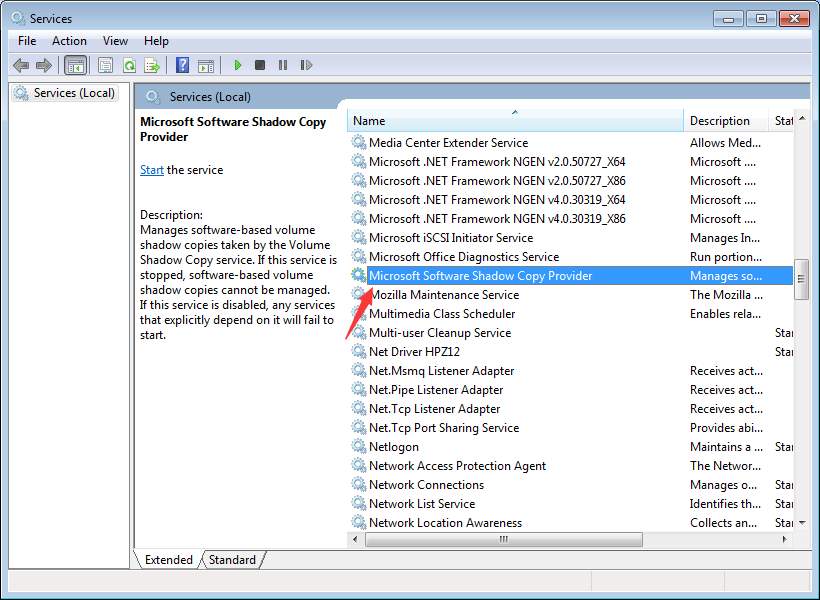Viewport: 820px width, 600px height.
Task: Click gear icon of Net.Tcp Port Sharing Service
Action: 358,427
